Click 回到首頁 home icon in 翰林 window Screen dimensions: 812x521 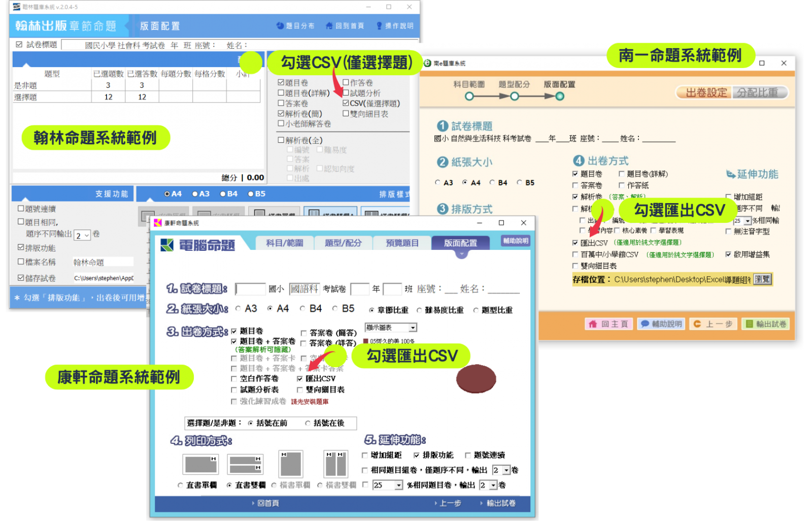(x=329, y=25)
